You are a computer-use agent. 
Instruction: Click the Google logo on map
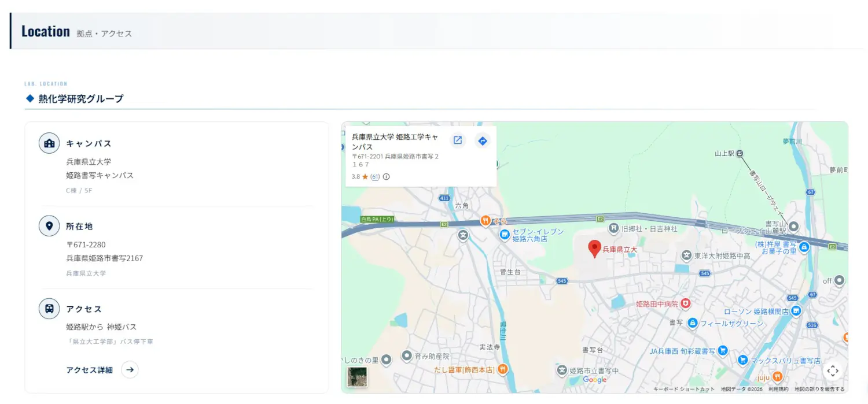594,380
